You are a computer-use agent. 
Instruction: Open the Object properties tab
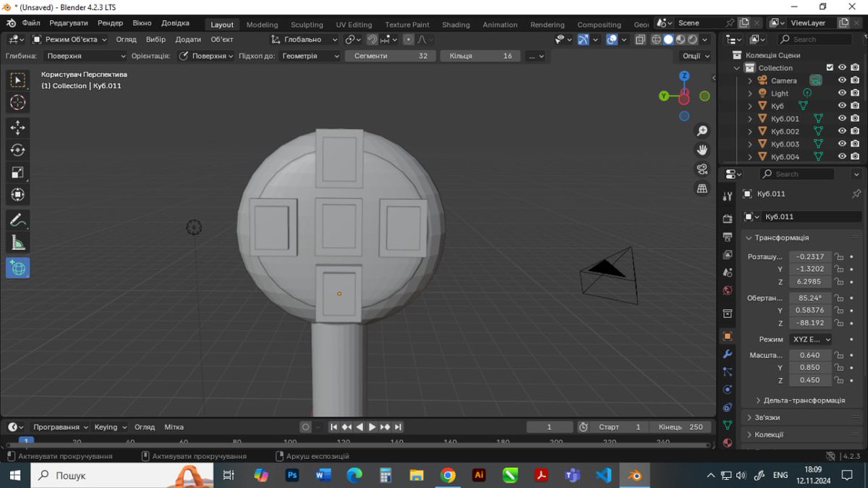coord(728,336)
